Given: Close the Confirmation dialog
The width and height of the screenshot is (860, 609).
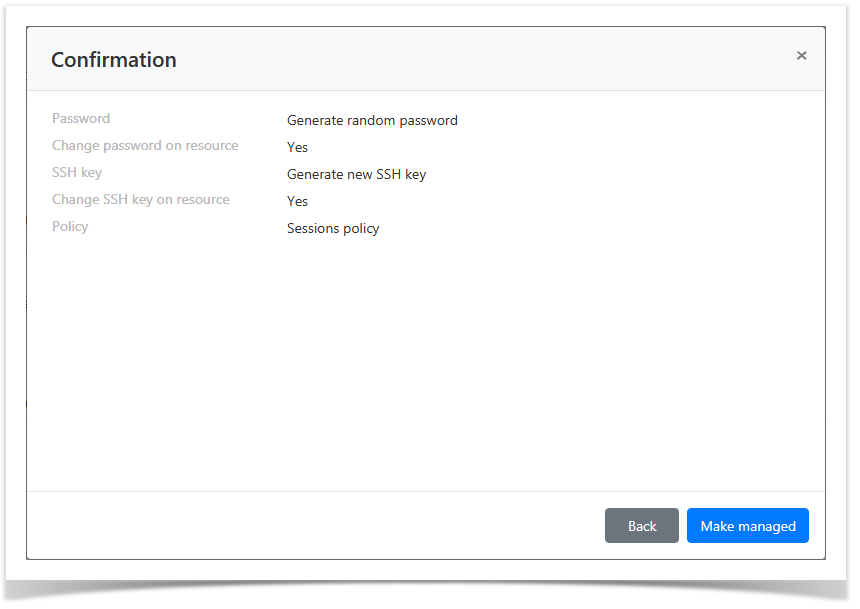Looking at the screenshot, I should click(801, 55).
